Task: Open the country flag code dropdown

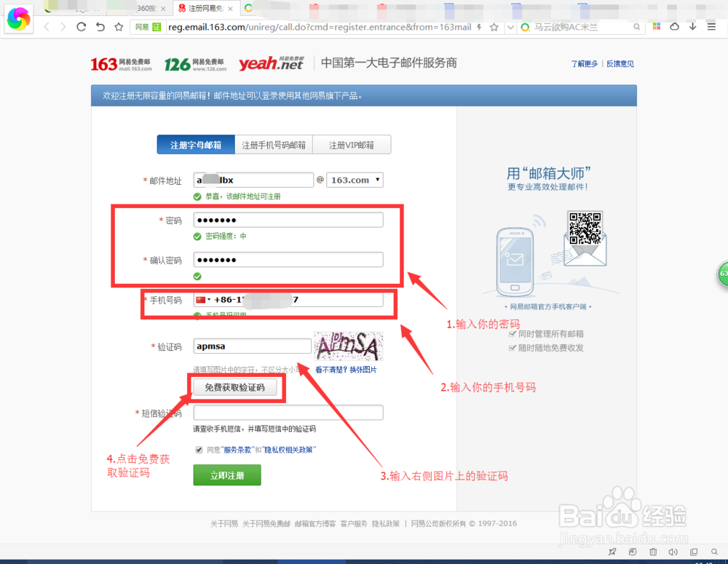Action: [x=203, y=300]
